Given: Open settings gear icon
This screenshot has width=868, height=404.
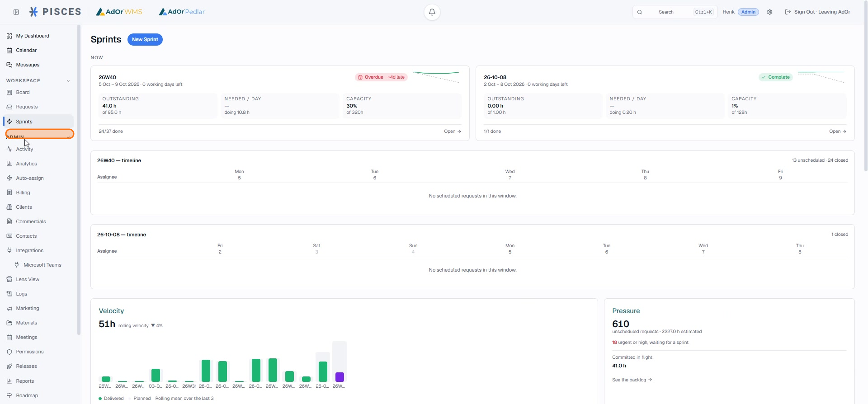Looking at the screenshot, I should click(770, 12).
